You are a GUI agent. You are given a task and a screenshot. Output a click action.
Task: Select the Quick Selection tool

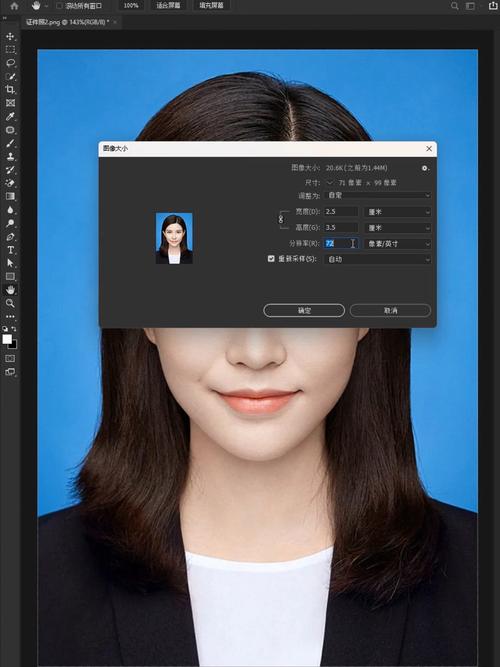click(10, 77)
